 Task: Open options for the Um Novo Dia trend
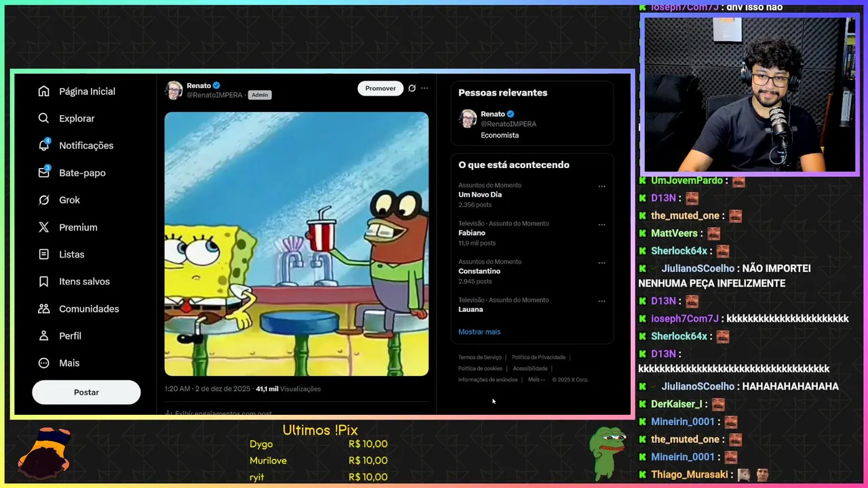click(601, 186)
